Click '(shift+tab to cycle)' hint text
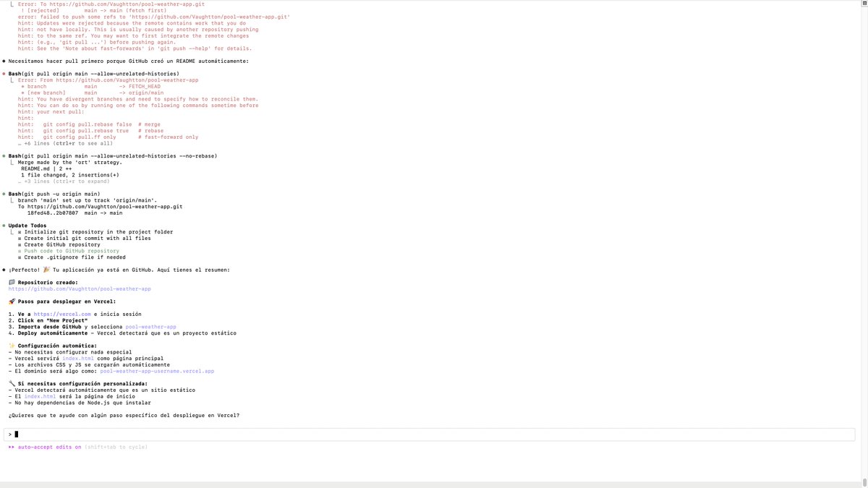 (x=116, y=447)
